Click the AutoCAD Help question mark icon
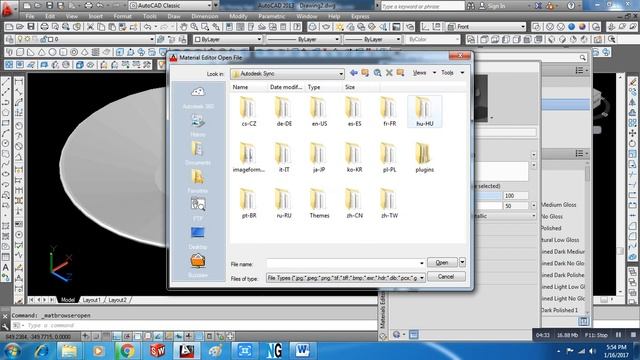The height and width of the screenshot is (360, 640). click(x=571, y=6)
